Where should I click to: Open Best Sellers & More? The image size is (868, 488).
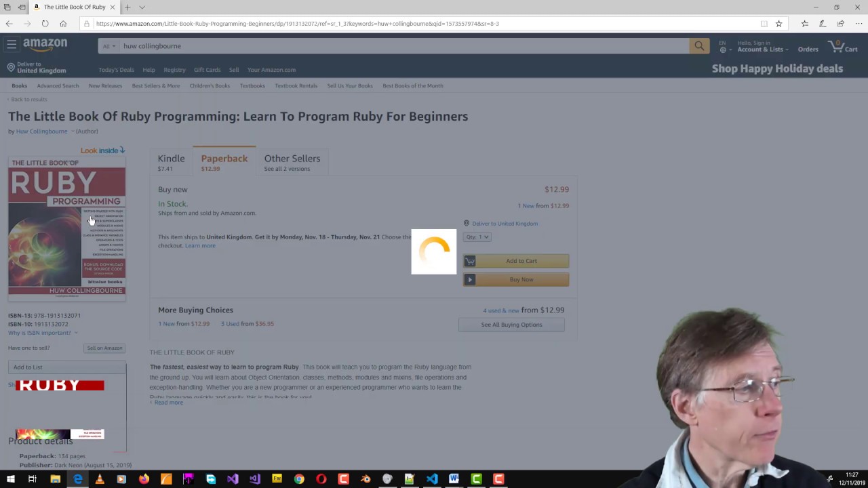point(156,85)
